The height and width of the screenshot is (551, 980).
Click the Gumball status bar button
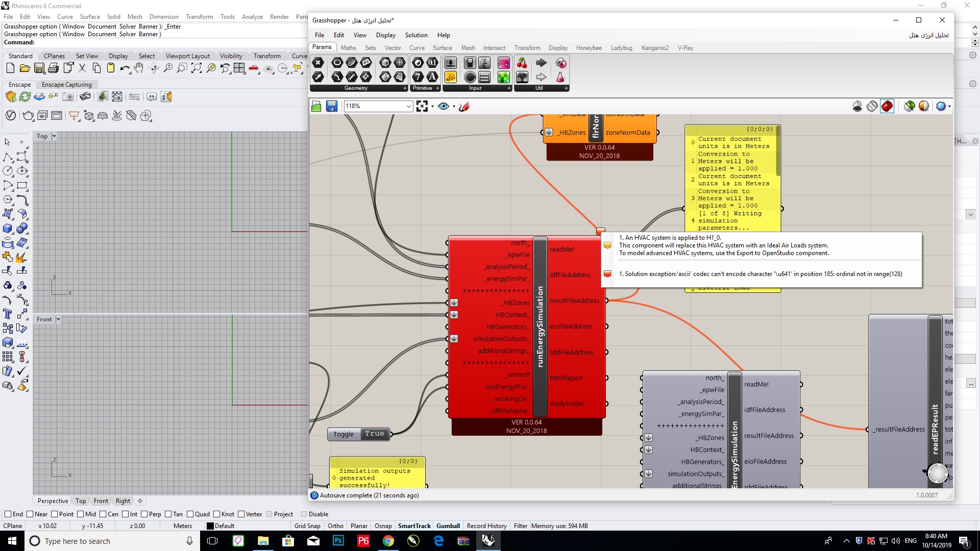[x=448, y=526]
